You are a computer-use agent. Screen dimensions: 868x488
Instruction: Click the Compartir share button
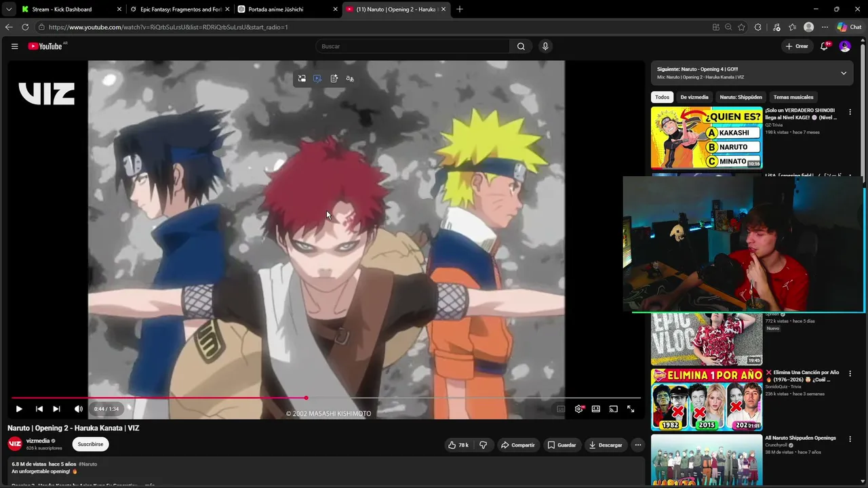(517, 445)
